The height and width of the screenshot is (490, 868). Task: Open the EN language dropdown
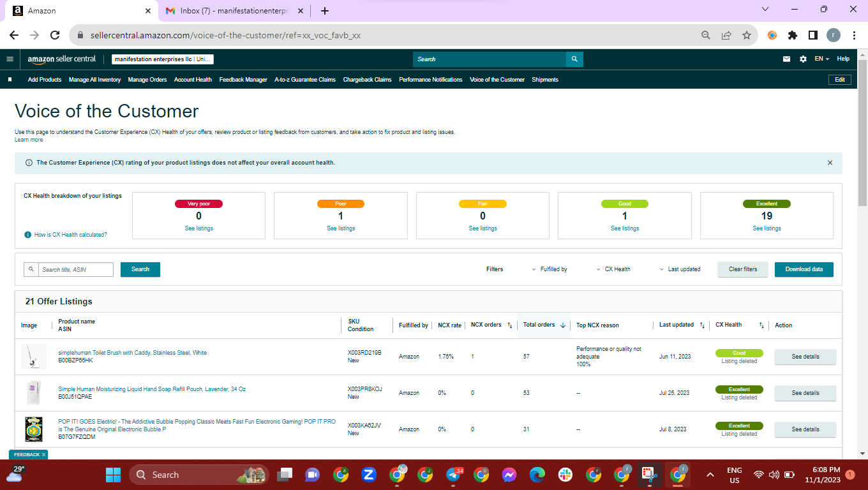821,59
